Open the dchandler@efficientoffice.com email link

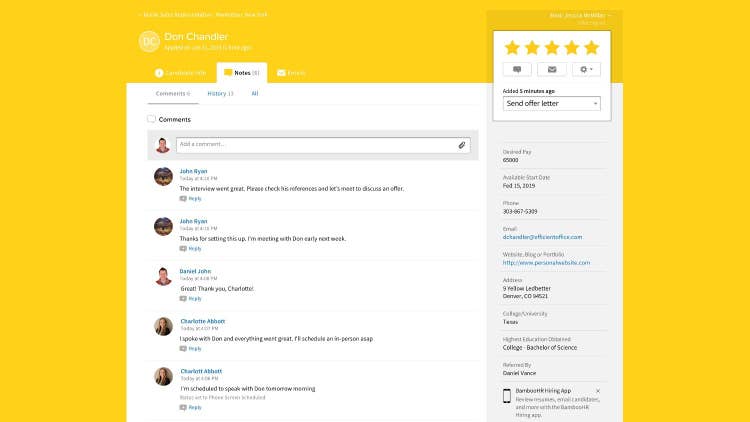point(542,237)
